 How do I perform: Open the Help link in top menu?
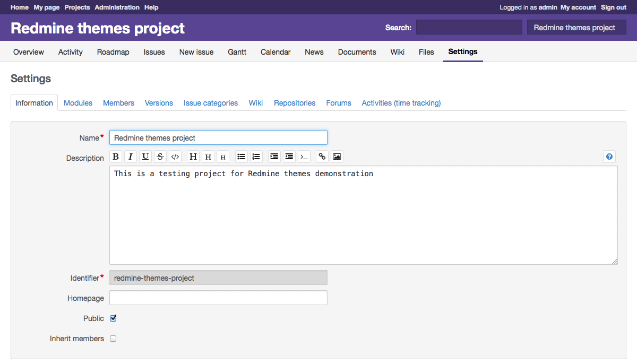(151, 7)
